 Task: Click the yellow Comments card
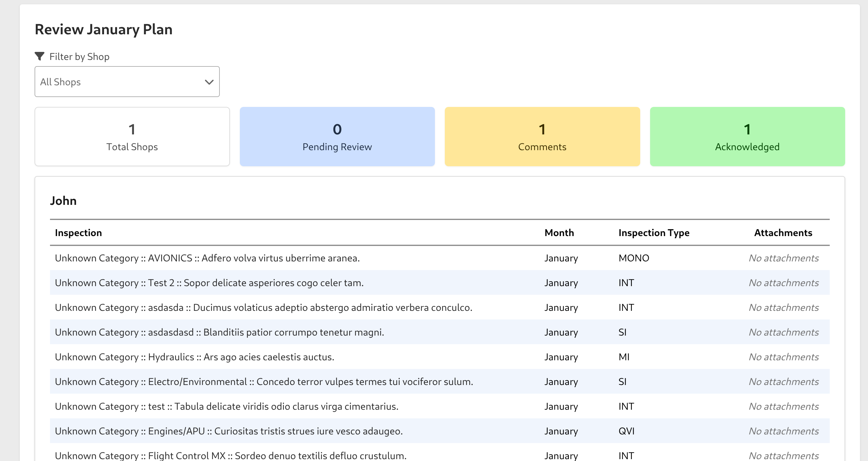click(542, 137)
